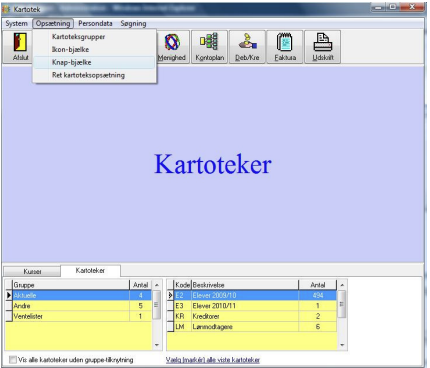Image resolution: width=430 pixels, height=368 pixels.
Task: Click the Antal value 5 for Andre
Action: 140,306
